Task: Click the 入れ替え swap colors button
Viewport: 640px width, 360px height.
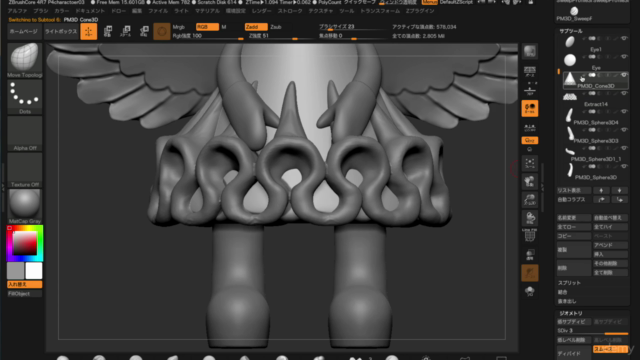Action: click(x=24, y=284)
